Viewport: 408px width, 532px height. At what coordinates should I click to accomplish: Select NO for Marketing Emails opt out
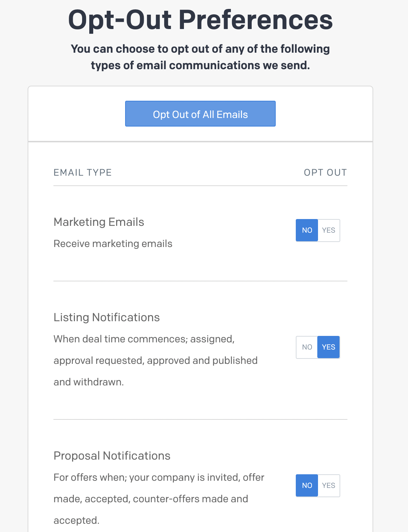(307, 230)
